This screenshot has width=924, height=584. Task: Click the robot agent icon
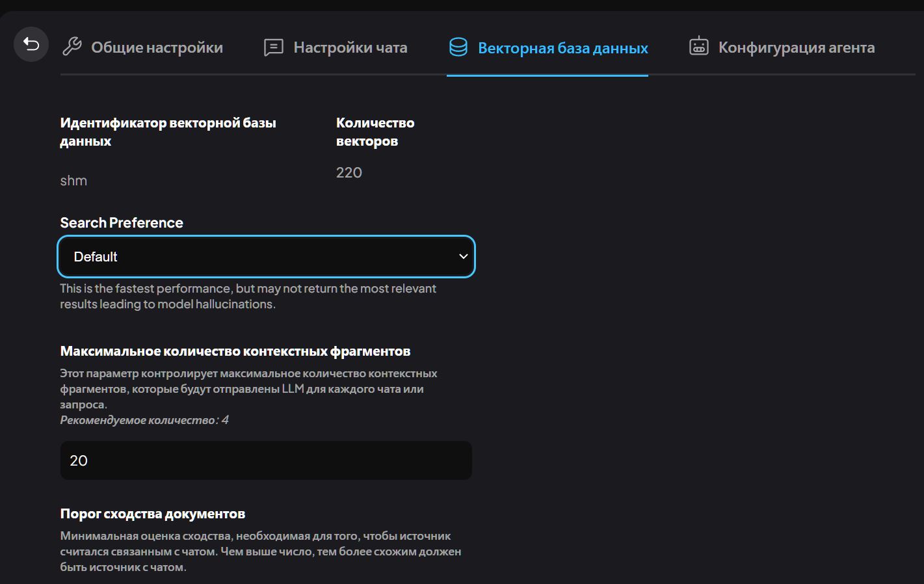coord(698,47)
